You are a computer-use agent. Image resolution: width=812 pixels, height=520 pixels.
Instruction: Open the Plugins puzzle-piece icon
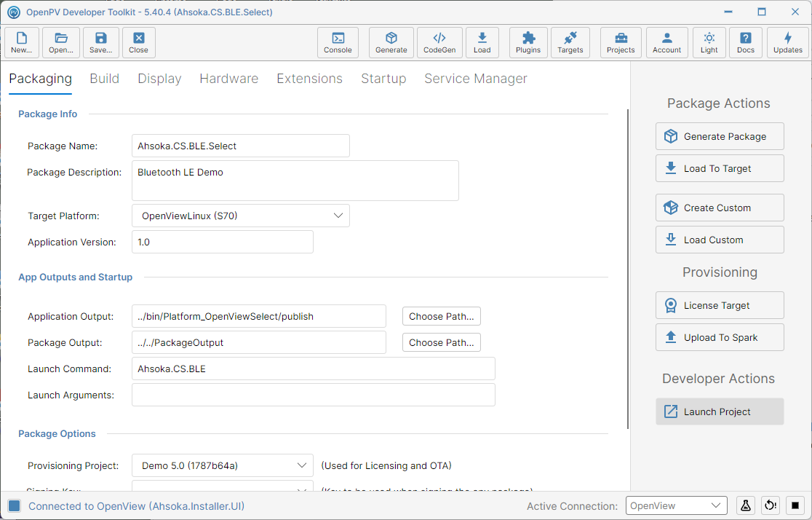pos(528,42)
